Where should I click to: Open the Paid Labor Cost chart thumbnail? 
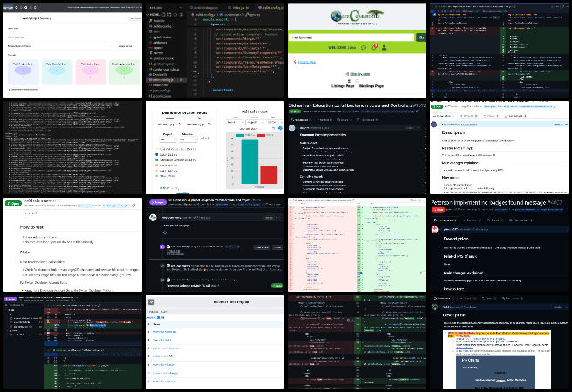(214, 147)
